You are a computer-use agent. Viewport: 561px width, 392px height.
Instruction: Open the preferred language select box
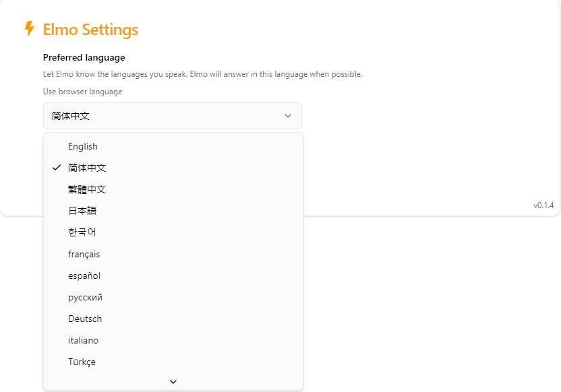click(173, 116)
